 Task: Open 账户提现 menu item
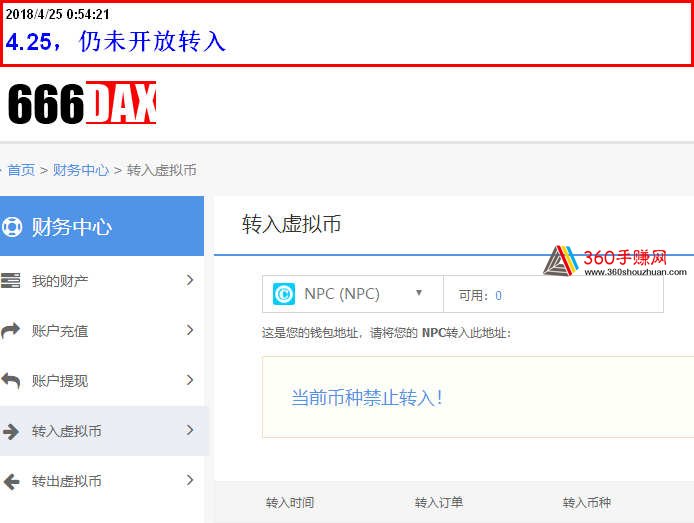pyautogui.click(x=102, y=381)
